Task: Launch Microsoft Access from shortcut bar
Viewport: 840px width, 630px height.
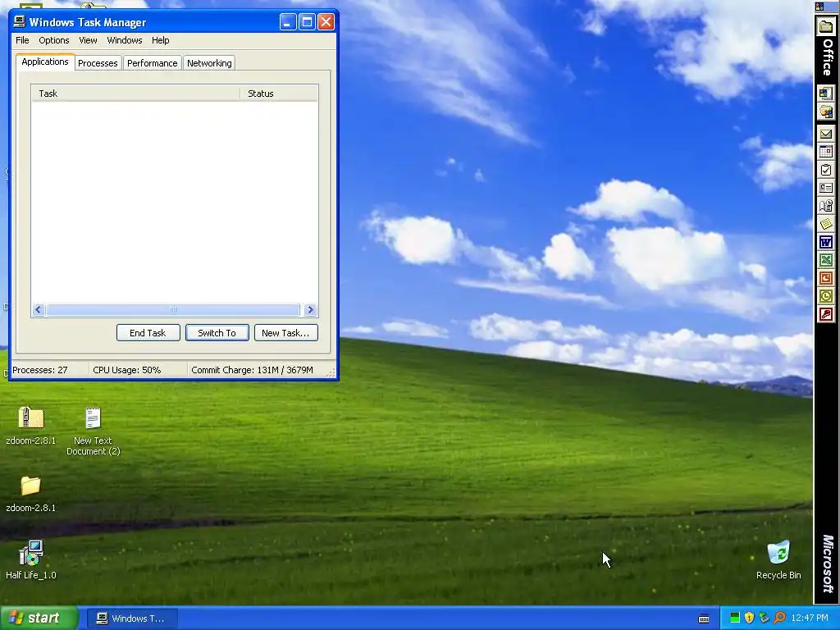Action: pyautogui.click(x=825, y=314)
